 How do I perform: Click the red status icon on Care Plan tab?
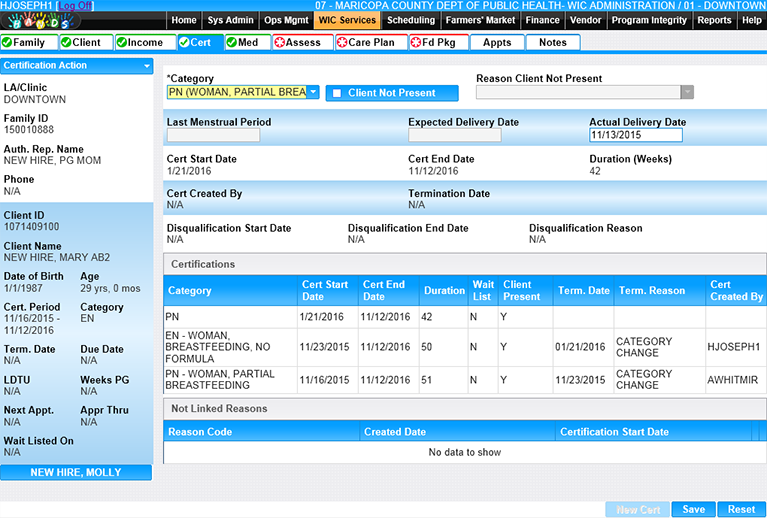(x=342, y=43)
